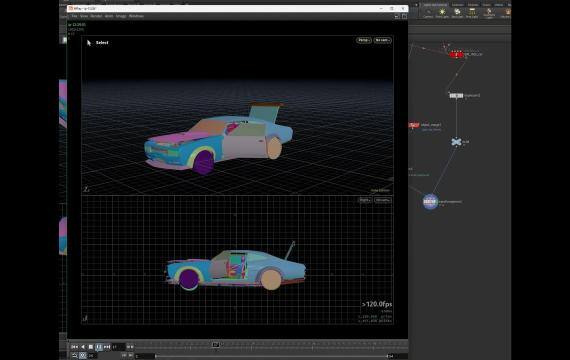Open the File menu

tap(75, 16)
